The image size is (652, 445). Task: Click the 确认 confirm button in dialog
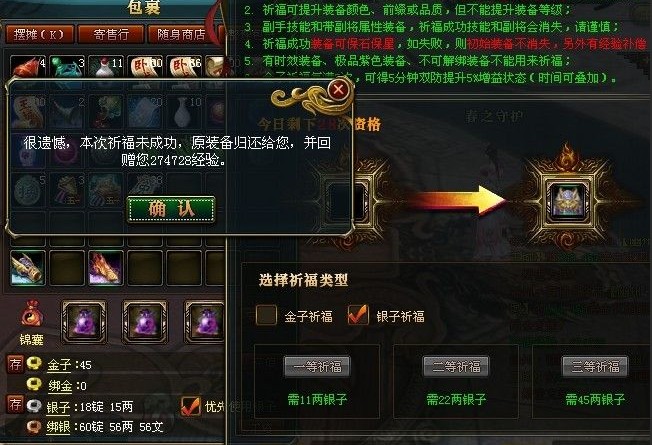point(171,209)
